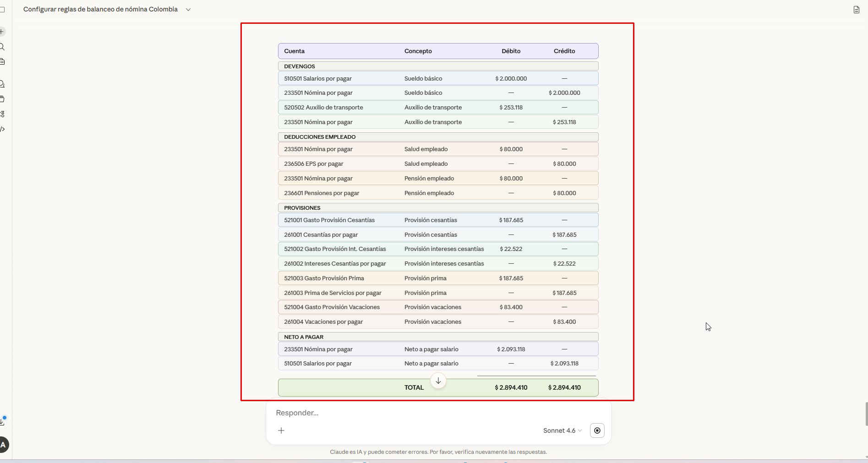Select the DEDUCCIONES EMPLEADO section header
The width and height of the screenshot is (868, 463).
click(438, 136)
